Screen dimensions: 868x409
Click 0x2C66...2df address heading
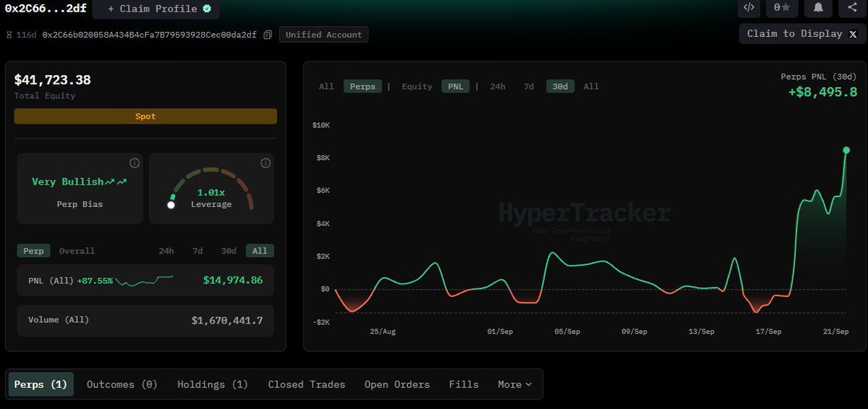[x=46, y=8]
